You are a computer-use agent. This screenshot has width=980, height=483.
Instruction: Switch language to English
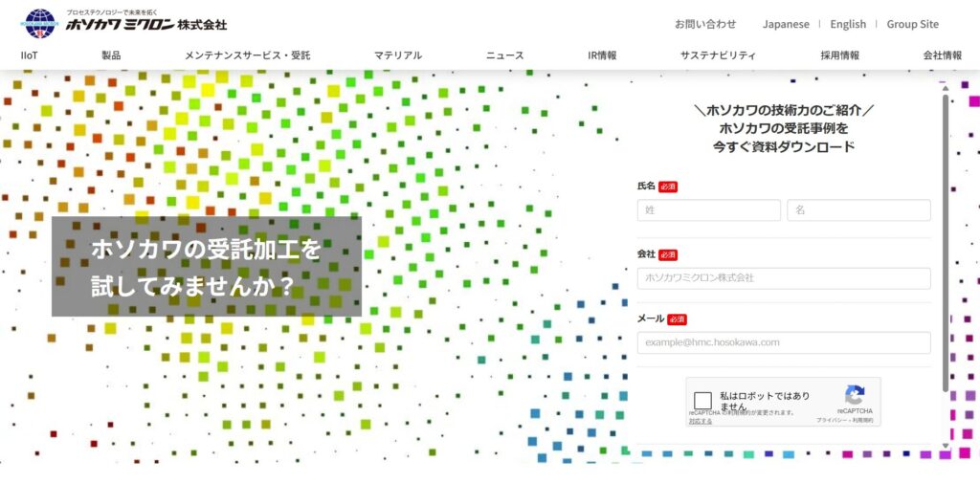tap(848, 24)
